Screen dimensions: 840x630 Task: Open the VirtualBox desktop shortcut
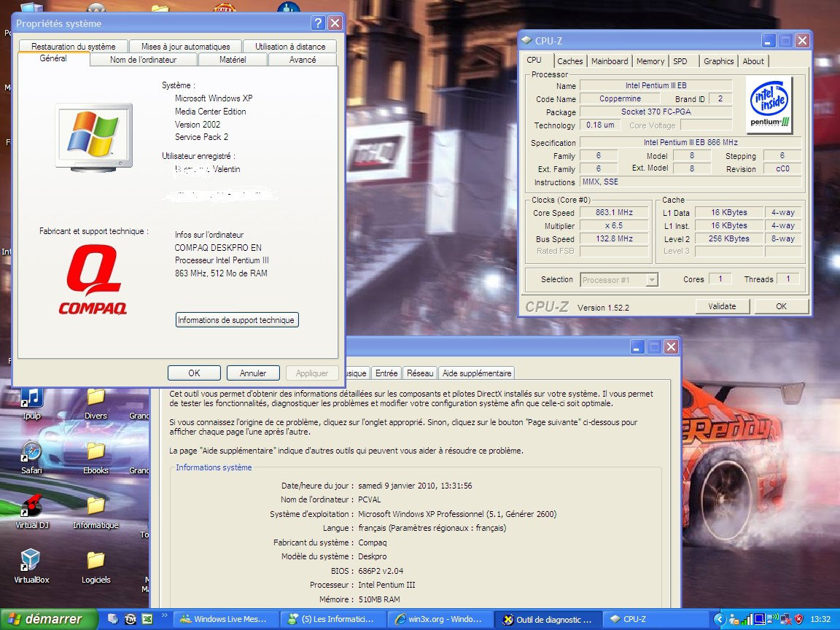[x=31, y=562]
